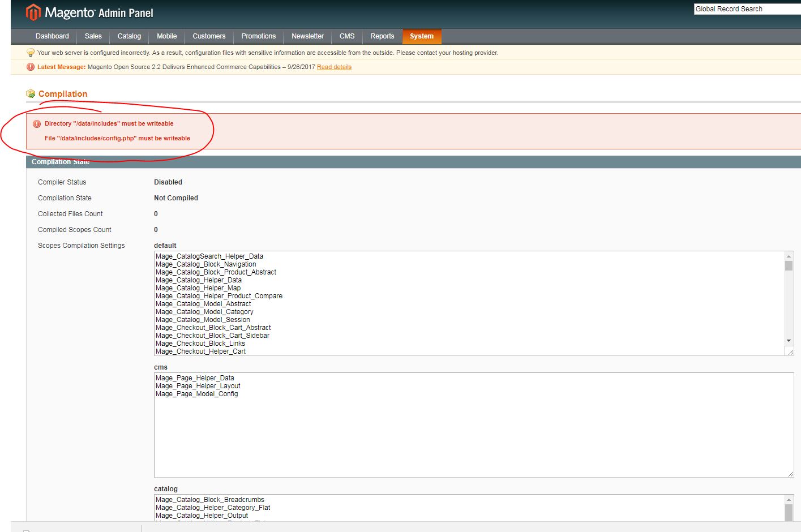Select the Mage_Checkout_Helper_Cart line
This screenshot has width=801, height=532.
click(x=201, y=351)
